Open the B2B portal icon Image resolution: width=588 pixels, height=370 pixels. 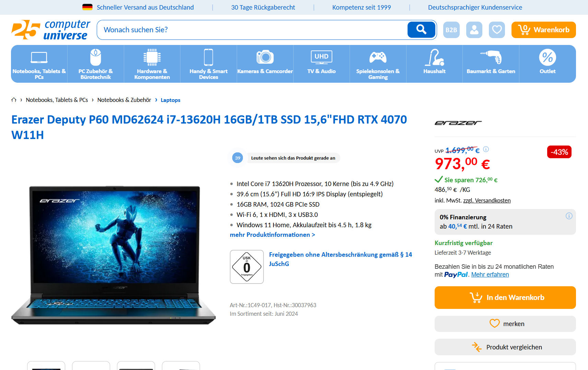[x=451, y=30]
